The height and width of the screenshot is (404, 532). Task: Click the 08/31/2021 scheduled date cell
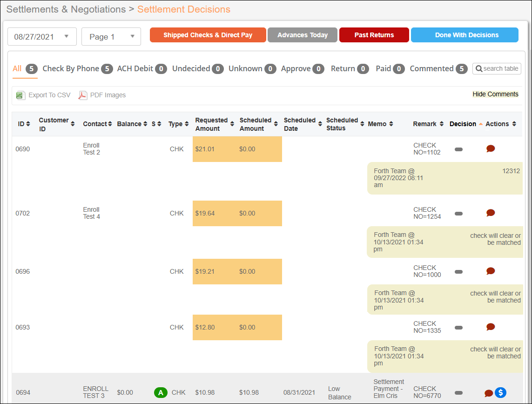pyautogui.click(x=299, y=392)
